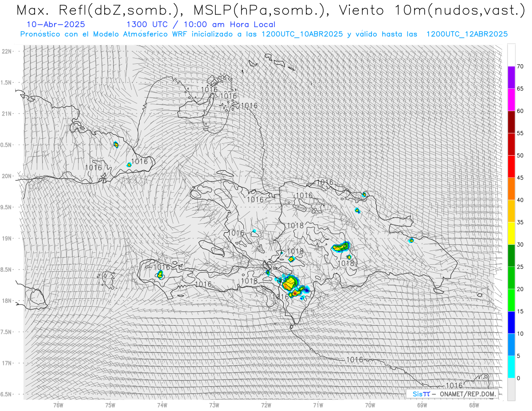Viewport: 532px width, 411px height.
Task: Click the '69W' longitude label
Action: pos(422,405)
